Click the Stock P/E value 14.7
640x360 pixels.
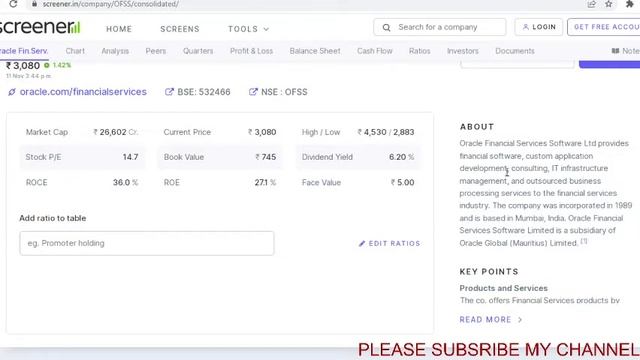131,157
